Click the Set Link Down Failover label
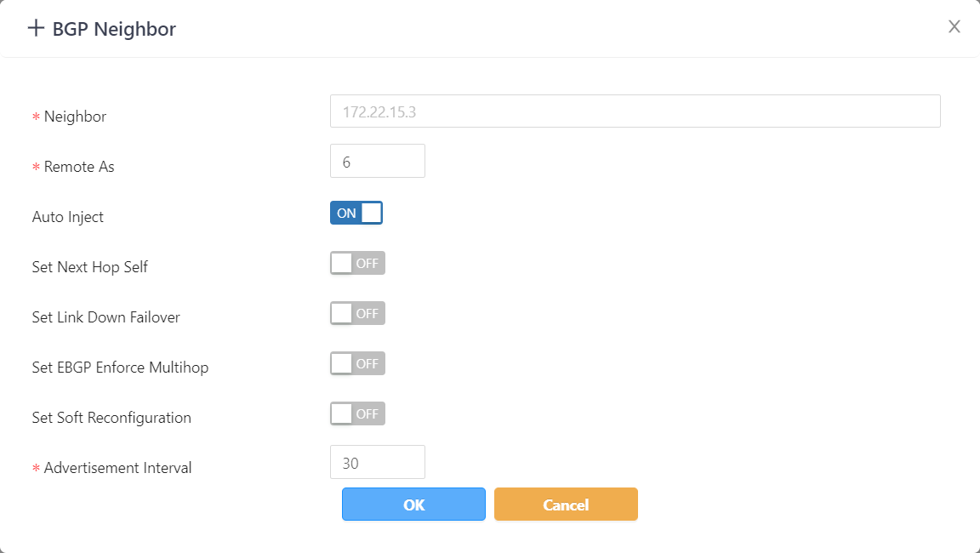Viewport: 980px width, 553px height. pos(106,317)
